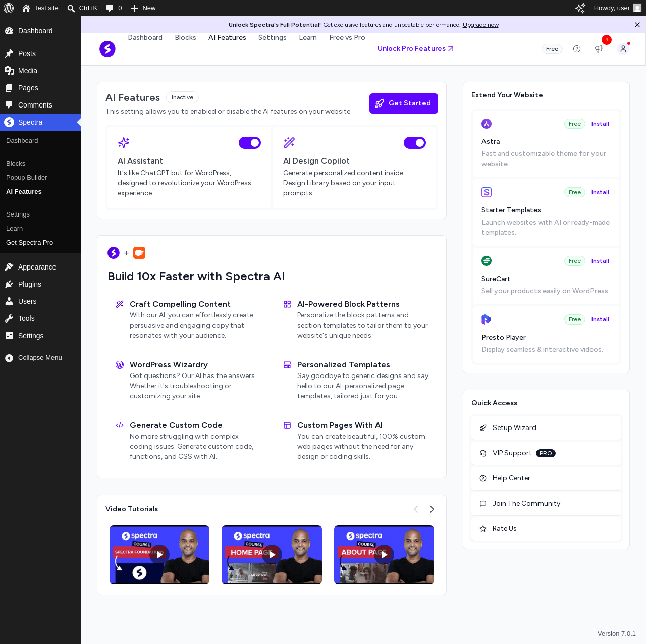Click the Rate Us star icon
This screenshot has height=644, width=646.
pyautogui.click(x=483, y=529)
